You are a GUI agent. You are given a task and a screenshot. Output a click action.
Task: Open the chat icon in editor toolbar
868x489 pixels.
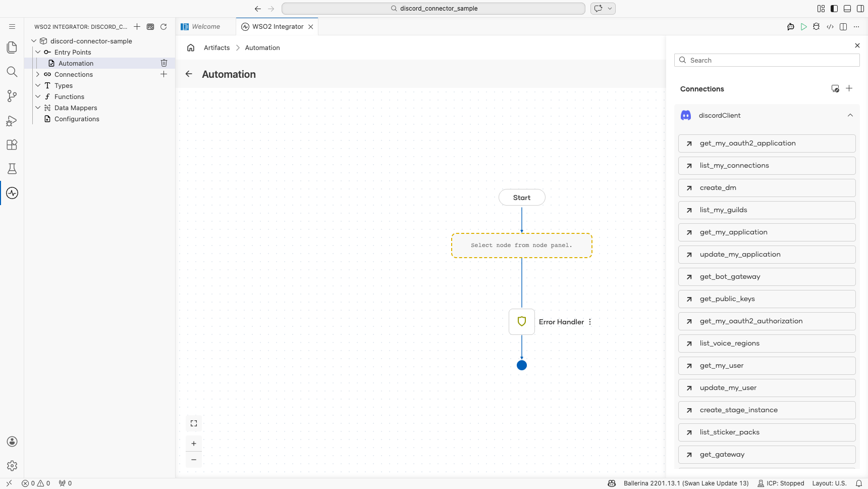click(x=791, y=27)
